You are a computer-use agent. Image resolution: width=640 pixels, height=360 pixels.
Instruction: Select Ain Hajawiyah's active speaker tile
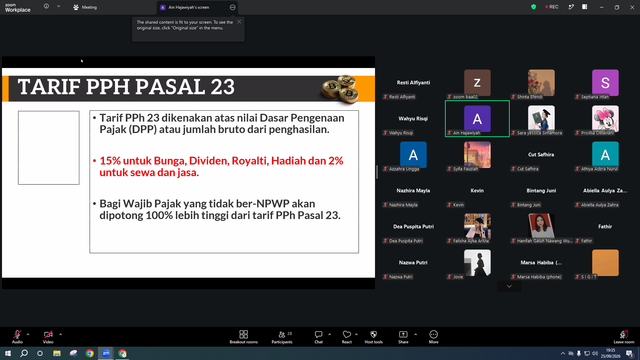point(477,118)
